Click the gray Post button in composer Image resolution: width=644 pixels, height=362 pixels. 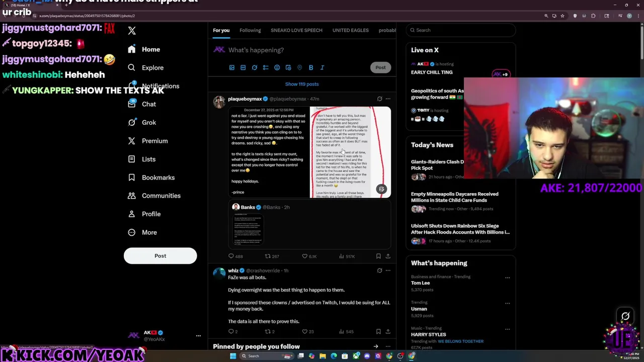tap(380, 67)
